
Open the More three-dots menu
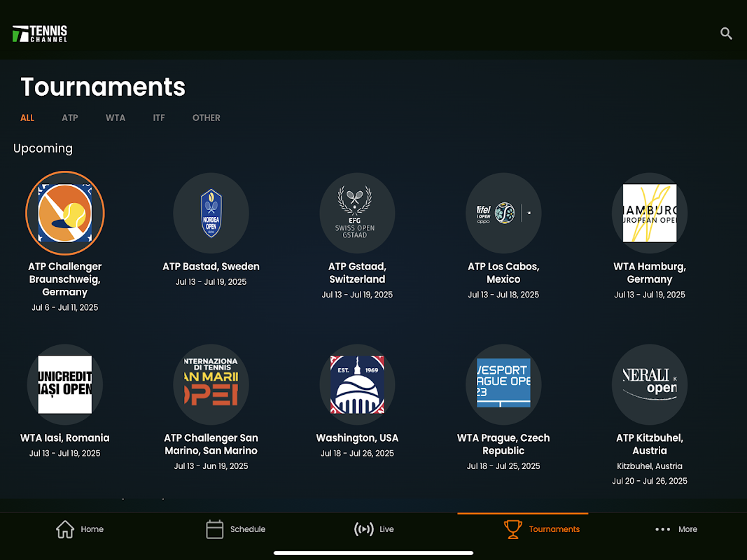pos(663,529)
